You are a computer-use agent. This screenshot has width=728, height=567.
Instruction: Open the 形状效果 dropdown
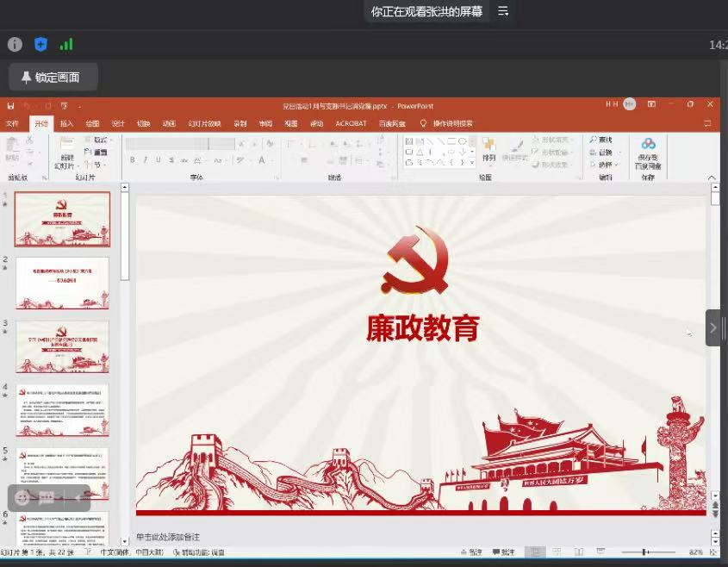(551, 165)
